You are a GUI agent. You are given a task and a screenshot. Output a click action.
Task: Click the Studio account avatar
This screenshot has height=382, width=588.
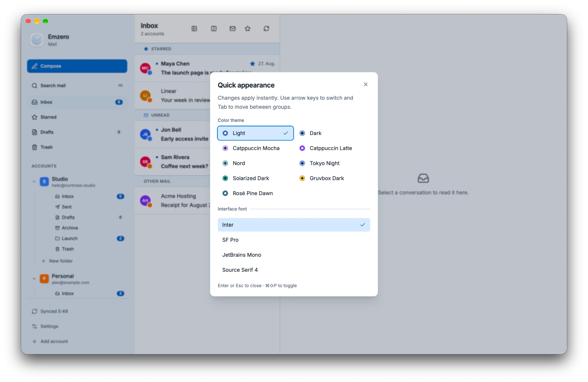[44, 181]
